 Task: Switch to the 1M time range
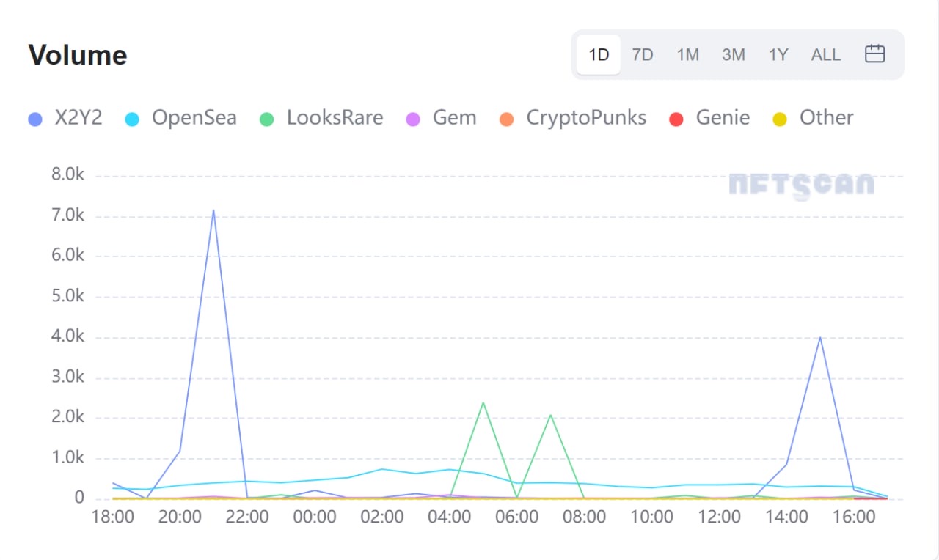tap(687, 55)
